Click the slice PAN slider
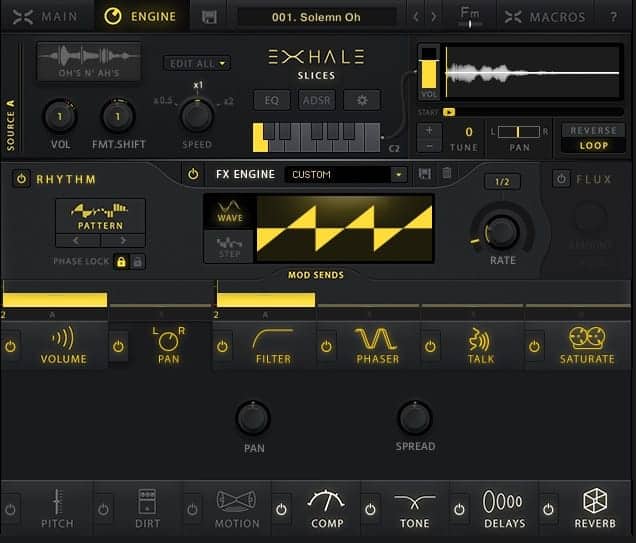The height and width of the screenshot is (543, 637). tap(519, 132)
